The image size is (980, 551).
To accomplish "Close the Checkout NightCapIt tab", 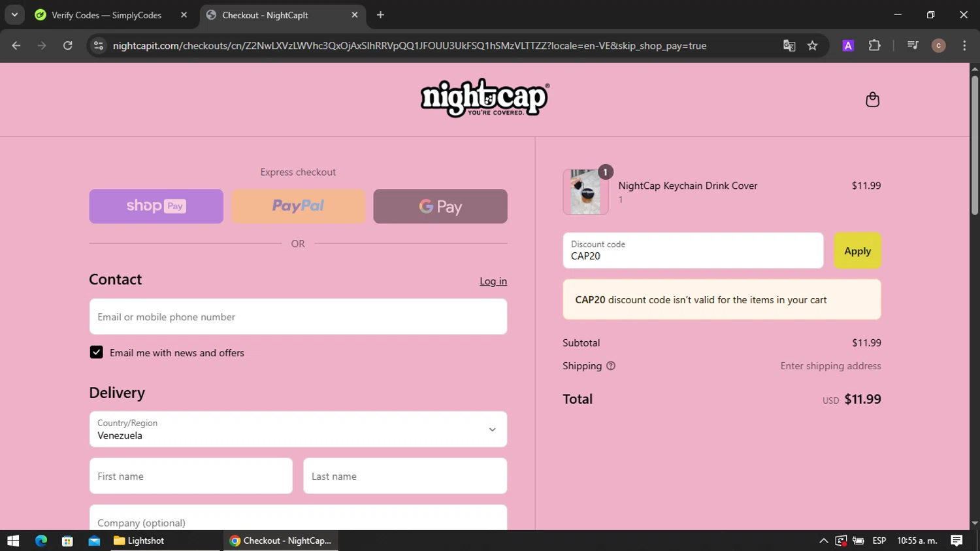I will pos(355,15).
